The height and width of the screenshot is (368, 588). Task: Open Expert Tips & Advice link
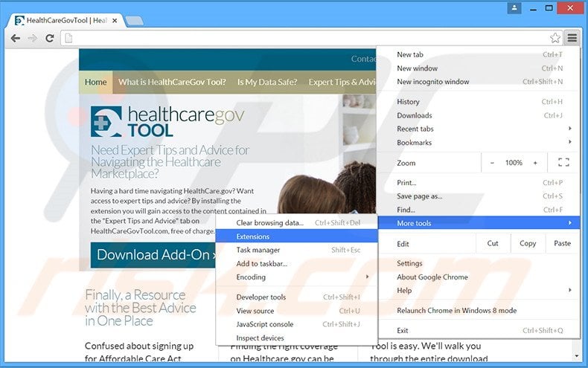click(x=342, y=82)
